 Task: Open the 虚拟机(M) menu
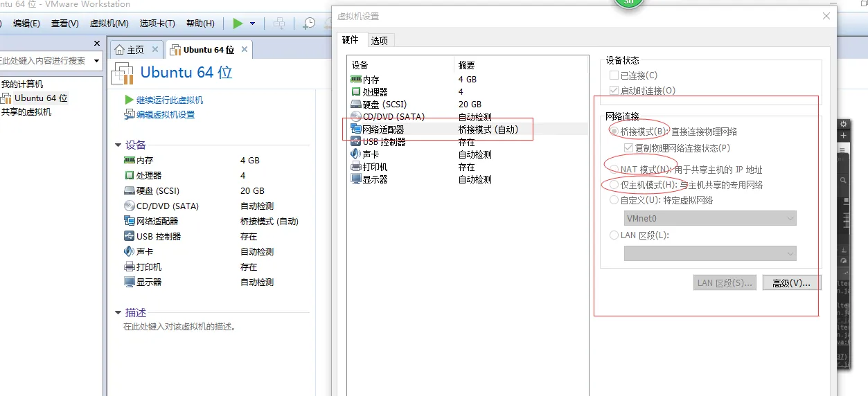pos(109,24)
